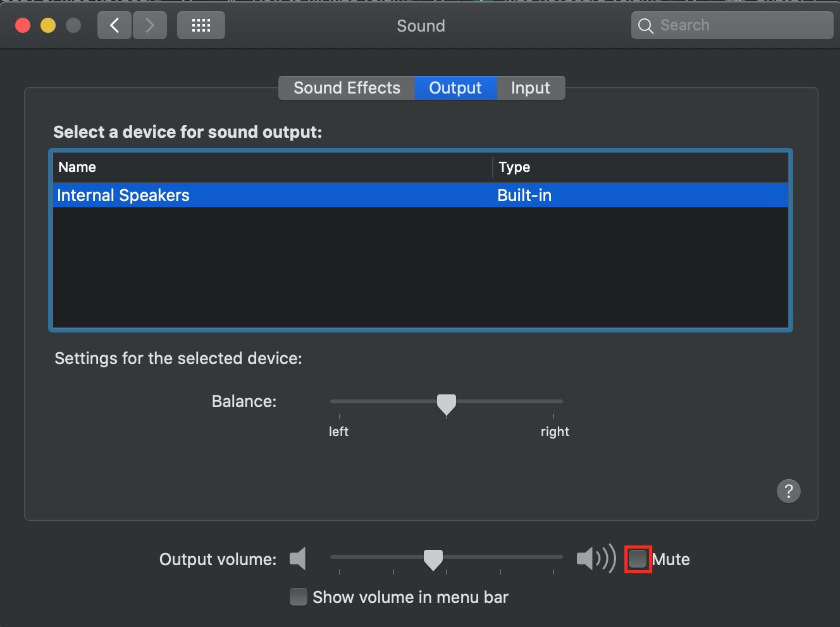The height and width of the screenshot is (627, 840).
Task: Click the back navigation arrow
Action: tap(114, 25)
